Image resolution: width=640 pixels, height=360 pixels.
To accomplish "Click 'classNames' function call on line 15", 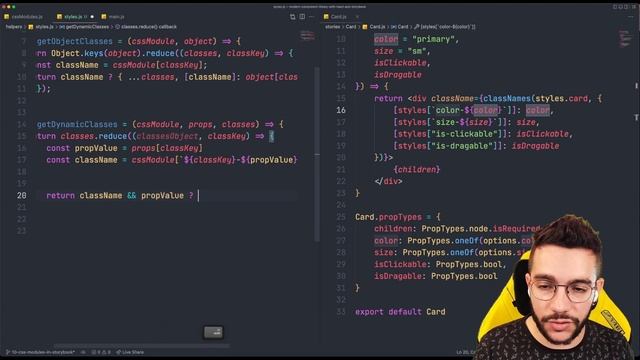I will (507, 98).
